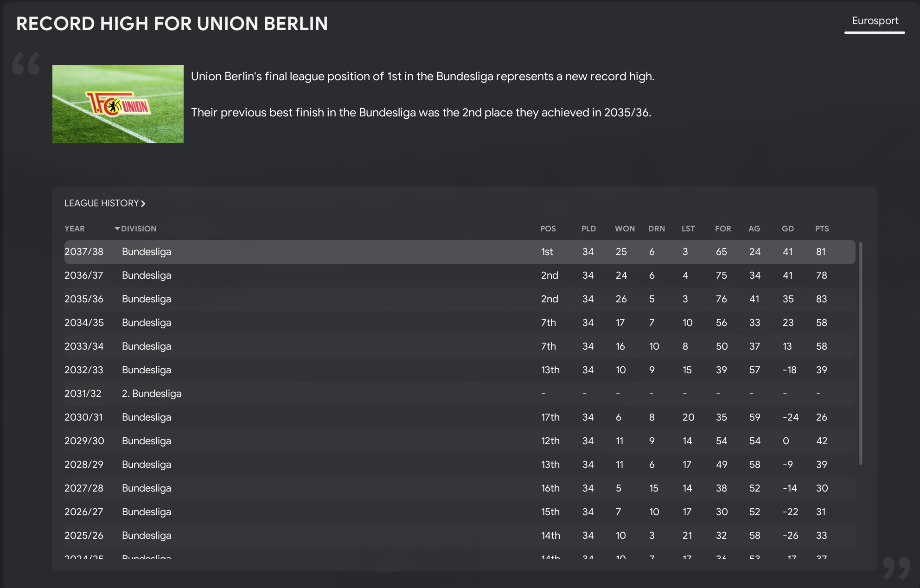920x588 pixels.
Task: Select the 2027/28 season row
Action: point(459,488)
